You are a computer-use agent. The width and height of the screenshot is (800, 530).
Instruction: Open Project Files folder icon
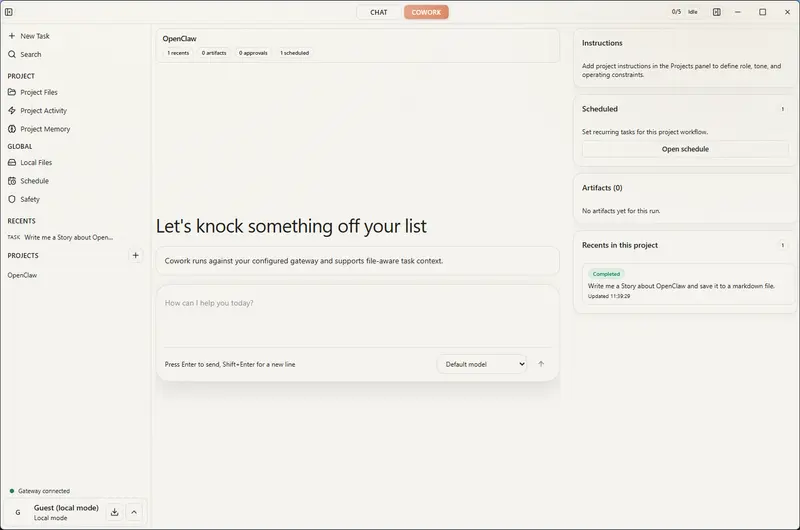[x=12, y=92]
